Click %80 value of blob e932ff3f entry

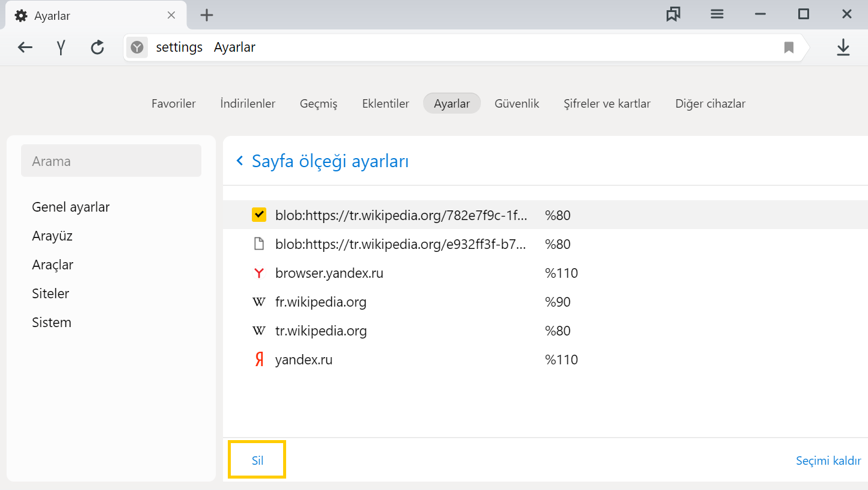558,244
